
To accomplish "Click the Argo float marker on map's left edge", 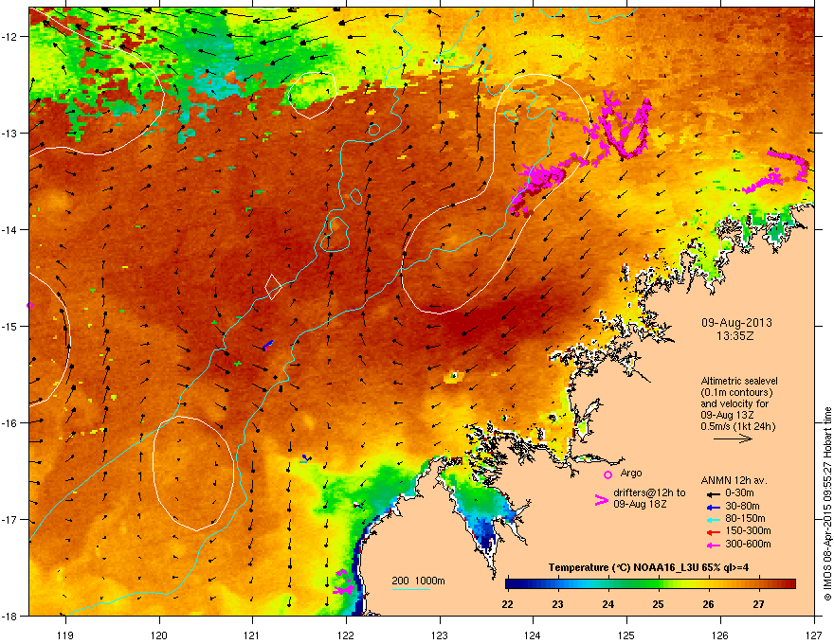I will tap(29, 306).
